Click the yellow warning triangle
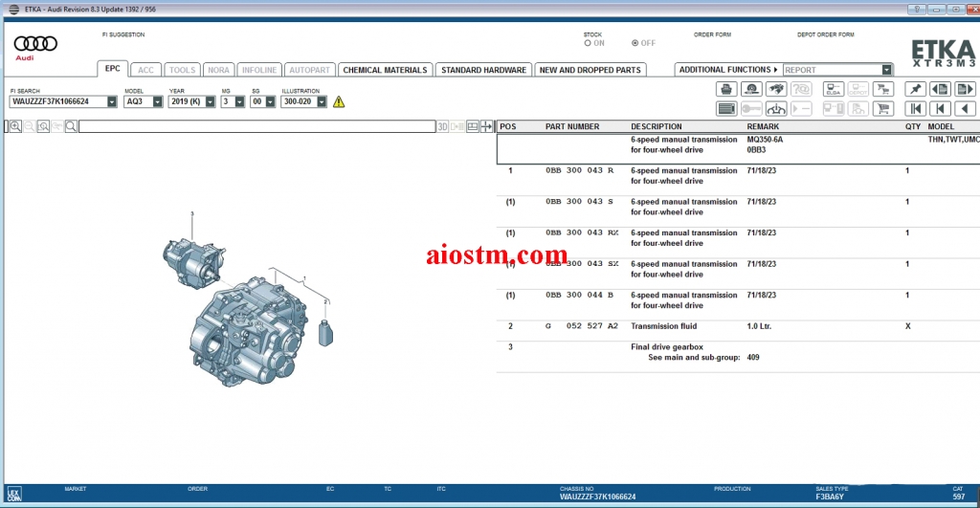The height and width of the screenshot is (508, 980). 339,101
